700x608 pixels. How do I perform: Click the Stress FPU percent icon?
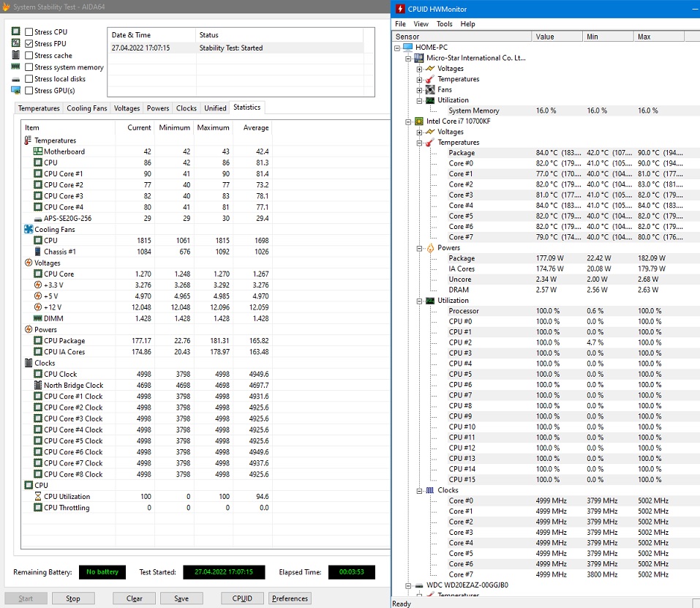pyautogui.click(x=15, y=43)
